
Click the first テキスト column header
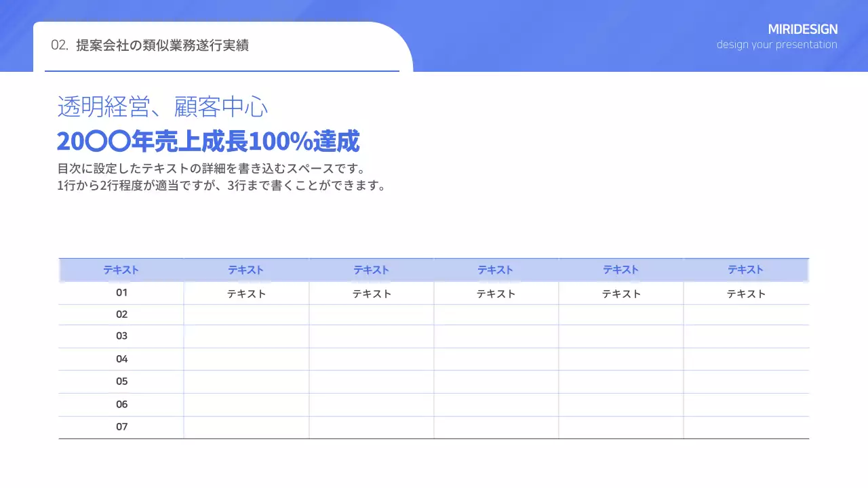point(121,269)
